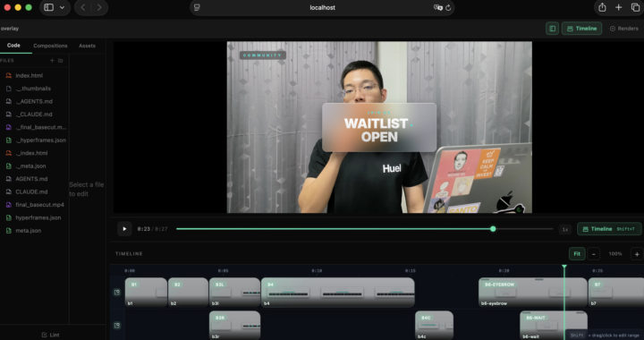Click the site settings icon left of localhost
Viewport: 644px width, 340px height.
[x=197, y=7]
